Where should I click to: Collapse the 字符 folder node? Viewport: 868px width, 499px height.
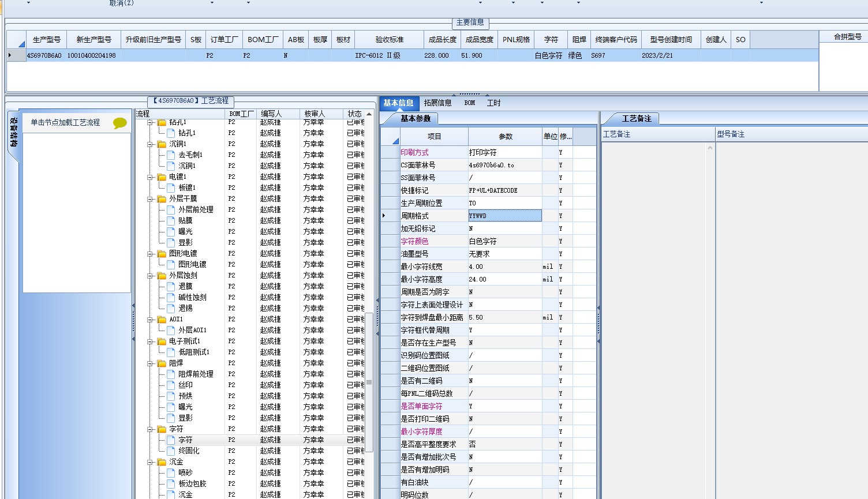click(x=151, y=429)
